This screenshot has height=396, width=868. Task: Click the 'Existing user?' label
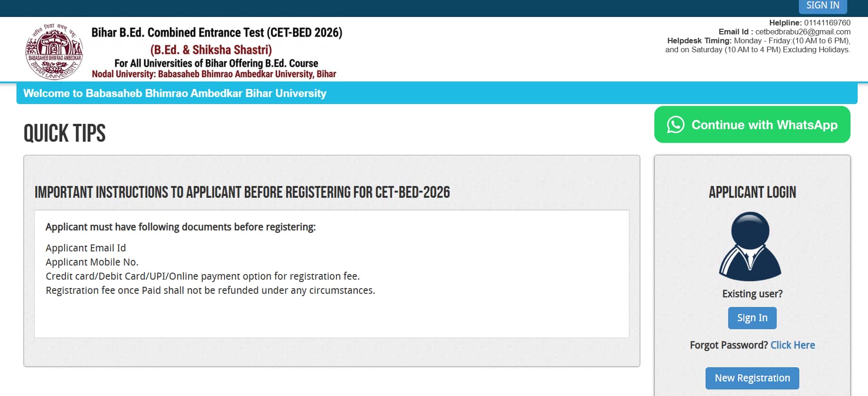[x=752, y=294]
